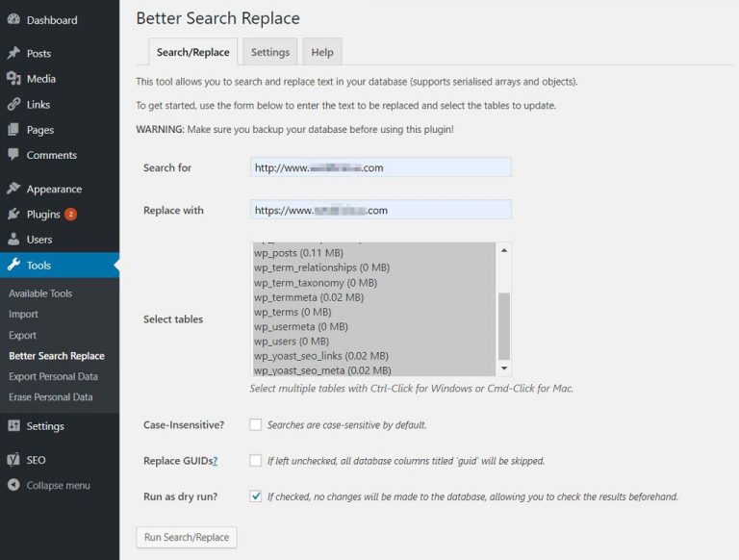Click the Plugins plug icon
Viewport: 739px width, 560px height.
point(13,215)
